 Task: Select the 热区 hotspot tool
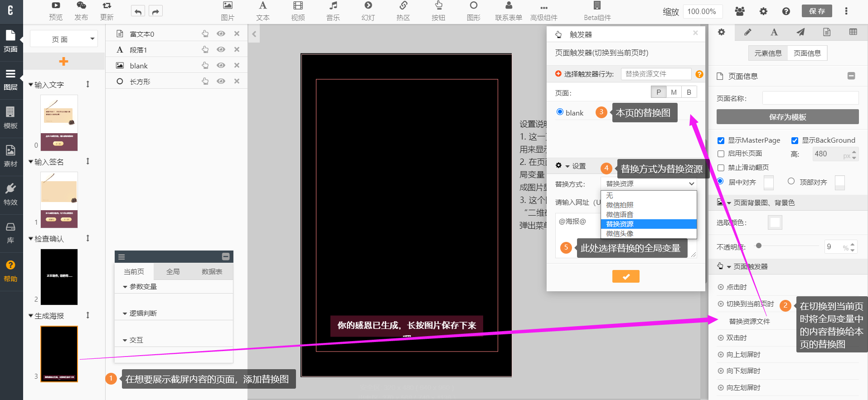[403, 11]
